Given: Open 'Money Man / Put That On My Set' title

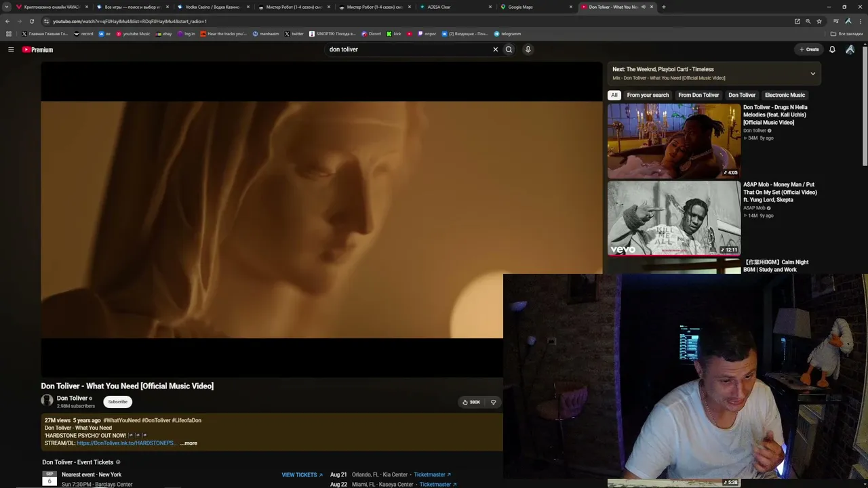Looking at the screenshot, I should (780, 192).
